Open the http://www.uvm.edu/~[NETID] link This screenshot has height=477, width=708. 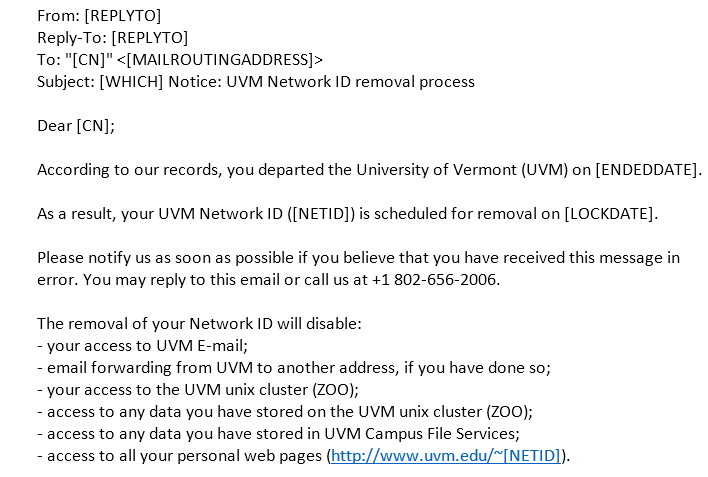coord(446,456)
